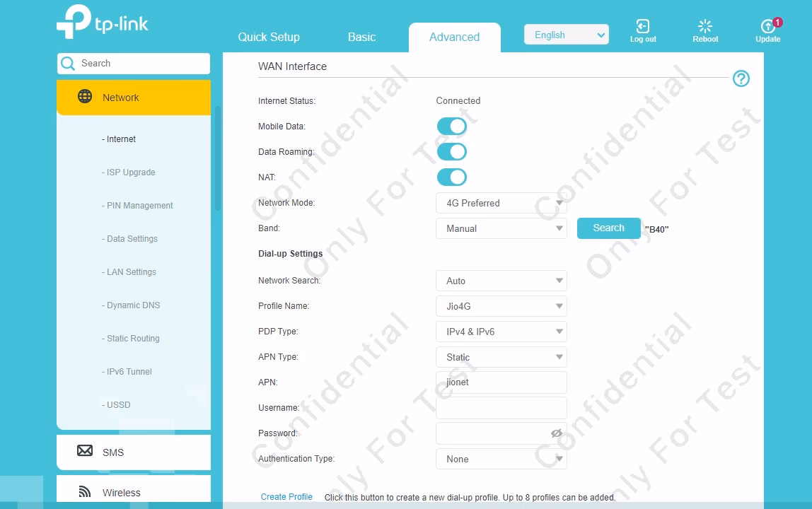Toggle the Mobile Data switch
This screenshot has height=509, width=812.
pyautogui.click(x=451, y=127)
